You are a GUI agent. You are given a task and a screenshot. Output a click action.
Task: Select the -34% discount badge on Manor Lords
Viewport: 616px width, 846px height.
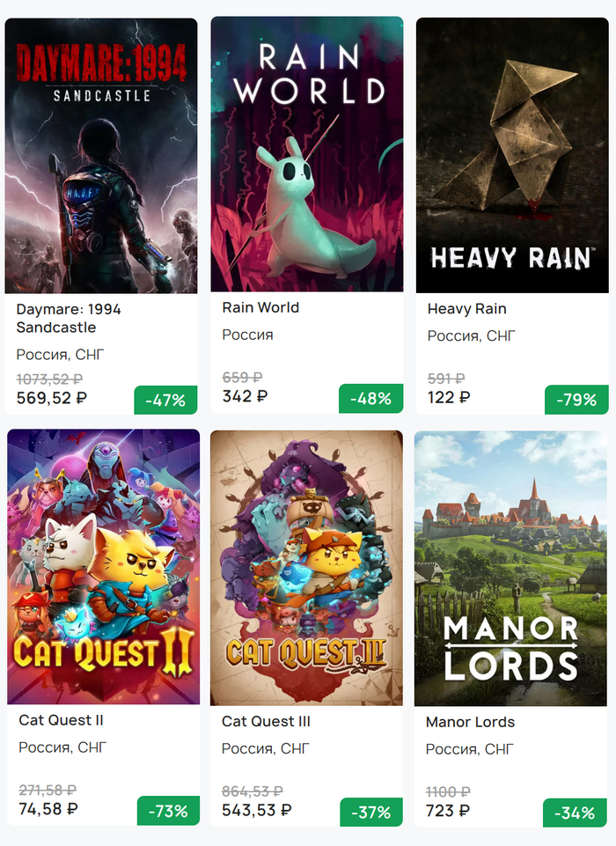(x=575, y=813)
